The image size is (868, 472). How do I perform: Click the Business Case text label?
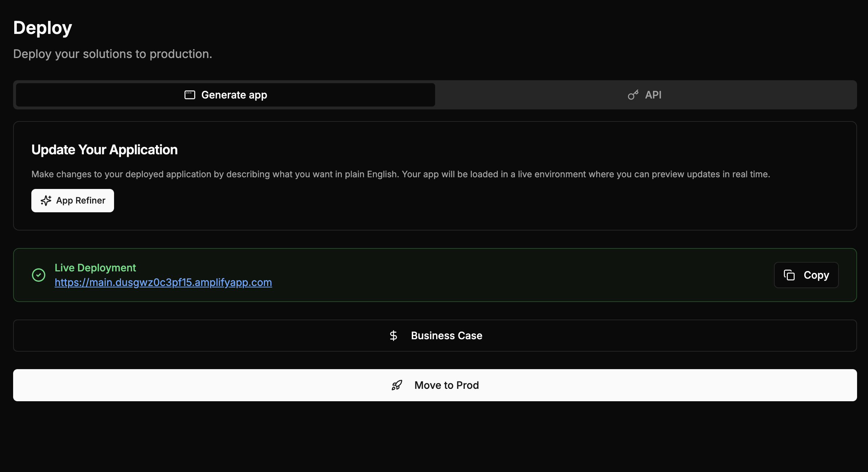click(x=446, y=336)
